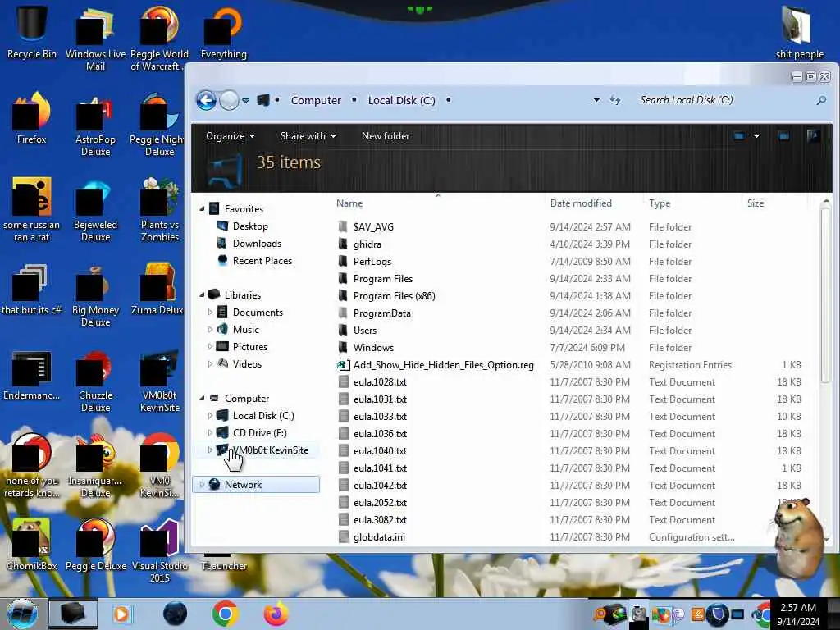840x630 pixels.
Task: Select the Everything desktop shortcut
Action: click(223, 32)
